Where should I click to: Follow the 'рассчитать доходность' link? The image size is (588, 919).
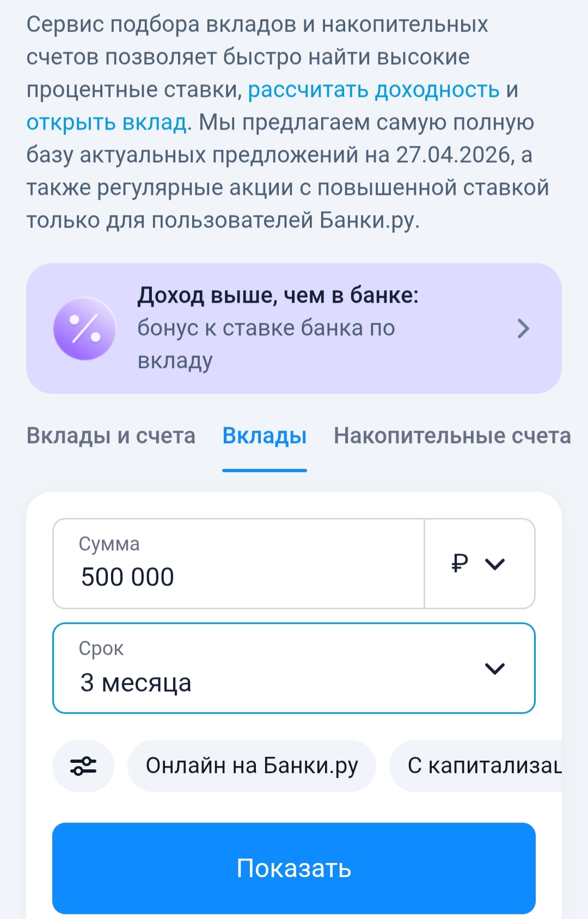[x=373, y=90]
